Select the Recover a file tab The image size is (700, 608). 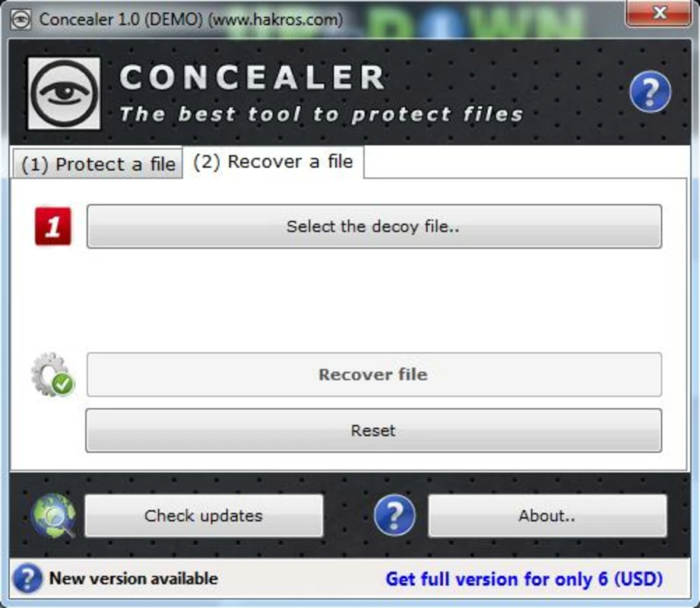click(273, 162)
